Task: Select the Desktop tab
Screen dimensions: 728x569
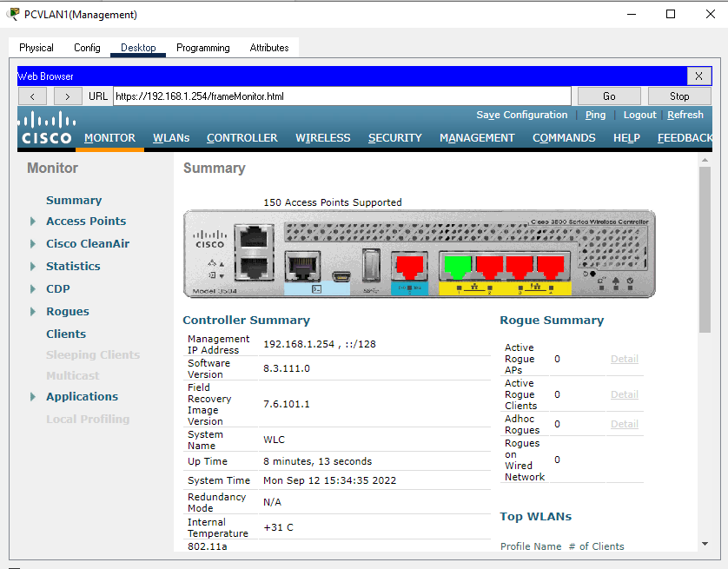Action: [x=138, y=48]
